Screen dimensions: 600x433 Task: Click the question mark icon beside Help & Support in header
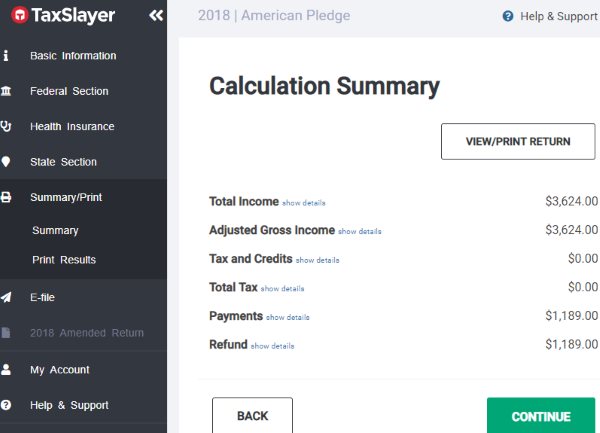[x=508, y=16]
